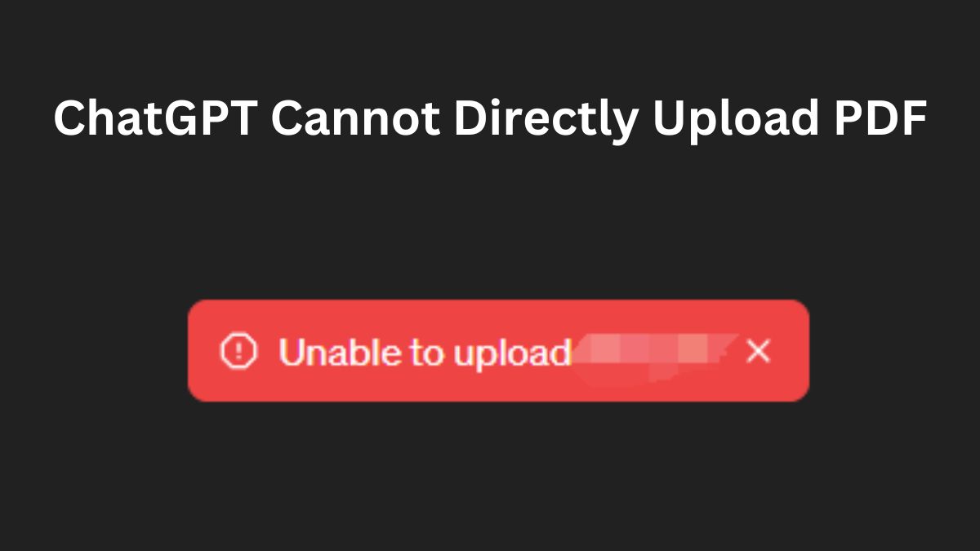Click the octagonal exclamation warning icon
Screen dimensions: 980x551
pyautogui.click(x=238, y=351)
